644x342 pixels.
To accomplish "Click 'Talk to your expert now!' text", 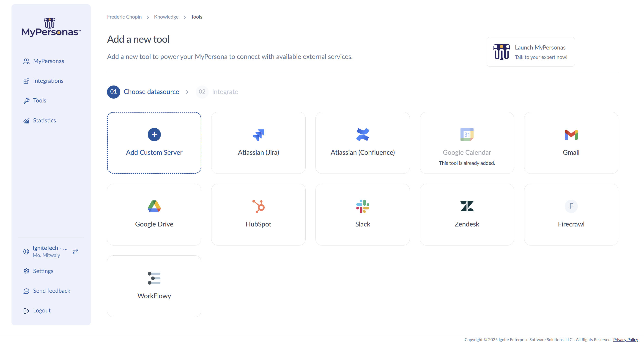I will pos(541,57).
